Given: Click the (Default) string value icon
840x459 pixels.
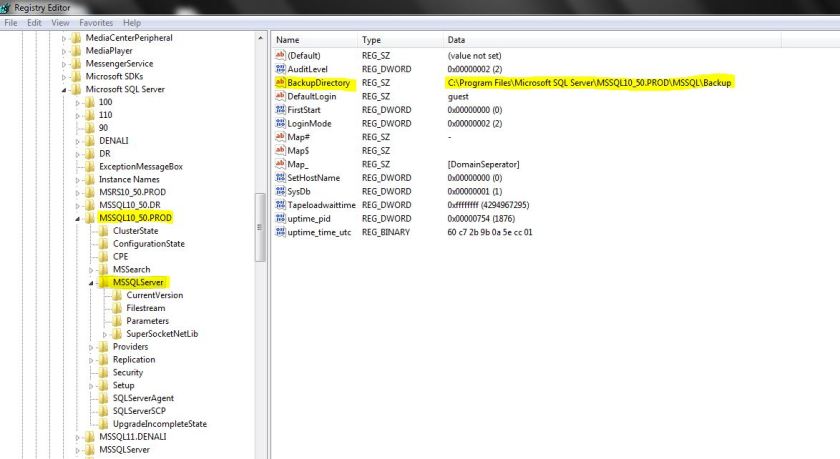Looking at the screenshot, I should point(280,55).
